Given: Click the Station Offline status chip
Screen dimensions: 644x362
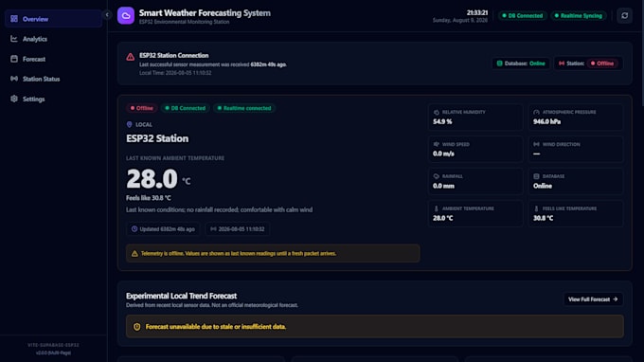Looking at the screenshot, I should tap(588, 63).
